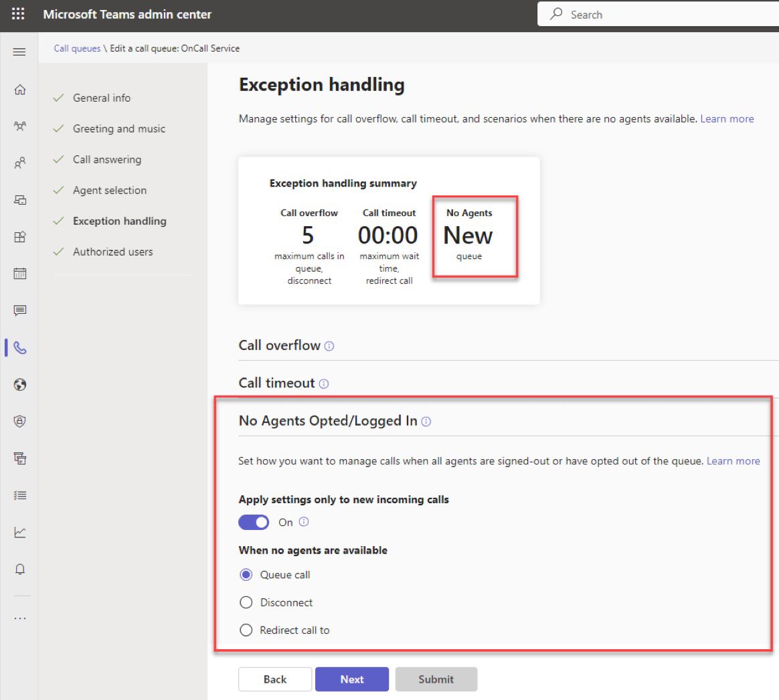Open Teams devices icon in sidebar
Screen dimensions: 779x700
[20, 200]
